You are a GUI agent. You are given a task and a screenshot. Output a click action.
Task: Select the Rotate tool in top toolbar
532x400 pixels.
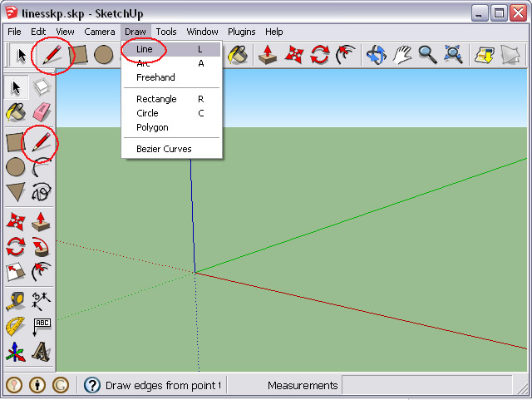pyautogui.click(x=319, y=55)
